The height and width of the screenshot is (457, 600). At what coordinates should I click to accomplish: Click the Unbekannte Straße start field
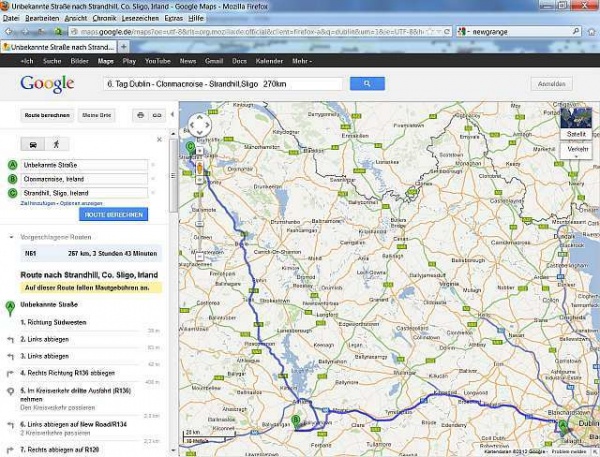click(x=84, y=165)
